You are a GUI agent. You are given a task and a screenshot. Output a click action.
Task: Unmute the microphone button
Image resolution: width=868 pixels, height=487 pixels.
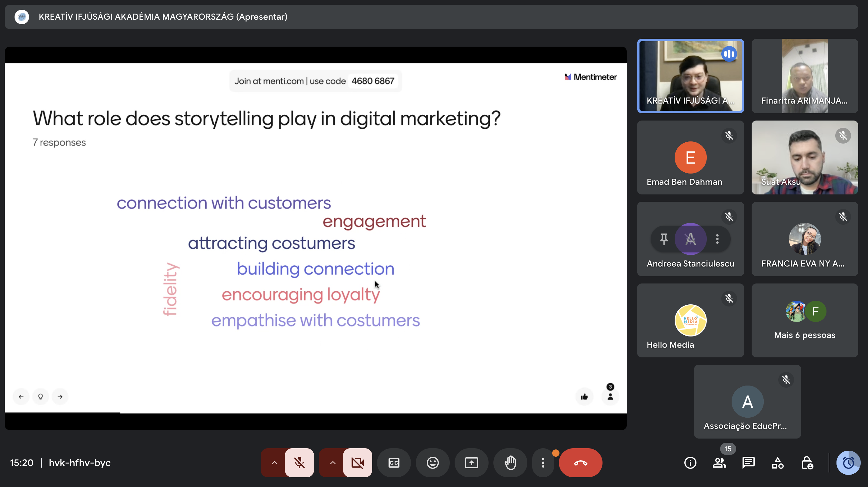[299, 463]
